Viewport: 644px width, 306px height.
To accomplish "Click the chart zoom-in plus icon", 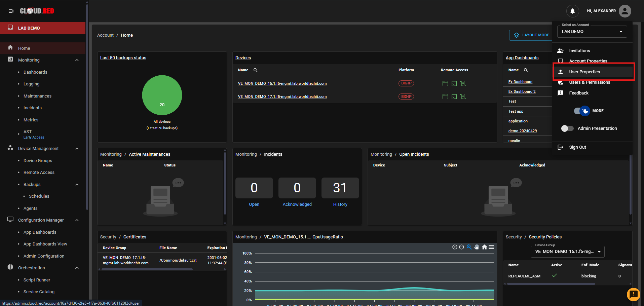I will pos(455,247).
